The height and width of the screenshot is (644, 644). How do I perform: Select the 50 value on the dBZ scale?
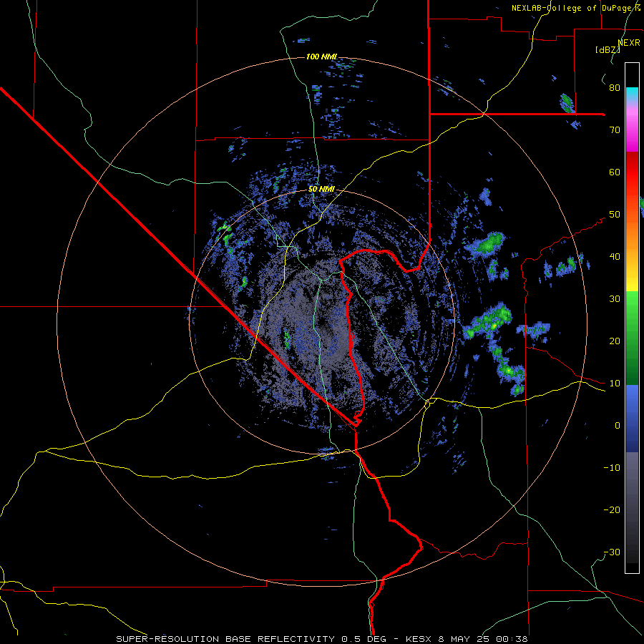point(615,215)
